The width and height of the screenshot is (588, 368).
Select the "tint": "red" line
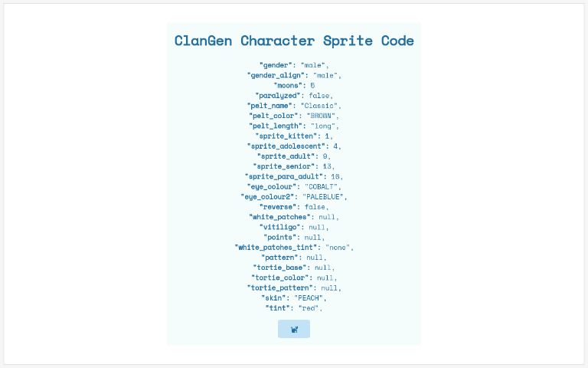[x=294, y=308]
